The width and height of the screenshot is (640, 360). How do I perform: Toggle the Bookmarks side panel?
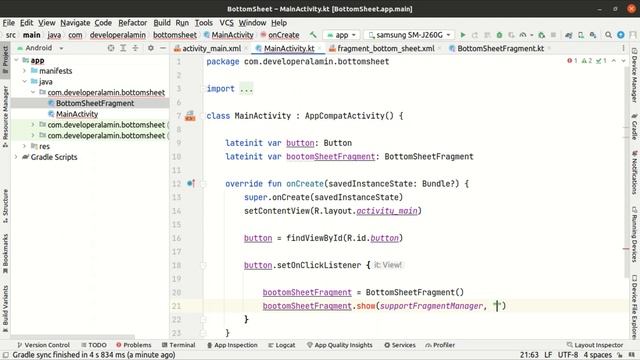[x=5, y=253]
